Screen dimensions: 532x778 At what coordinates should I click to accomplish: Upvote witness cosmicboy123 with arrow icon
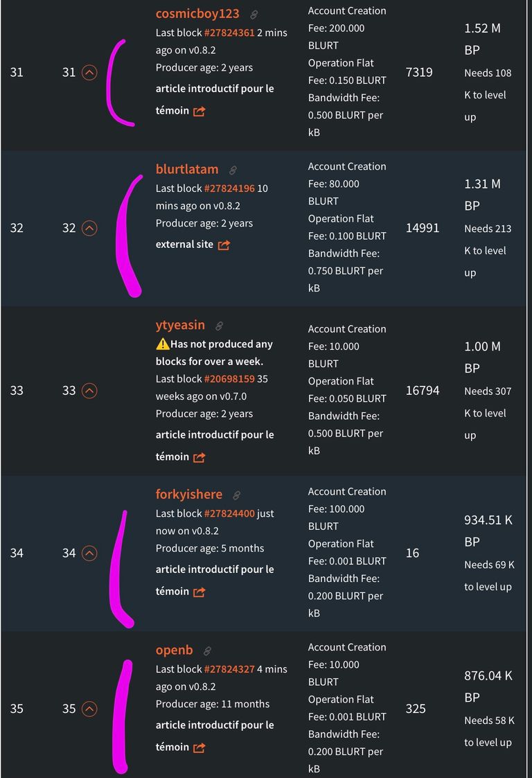(89, 73)
